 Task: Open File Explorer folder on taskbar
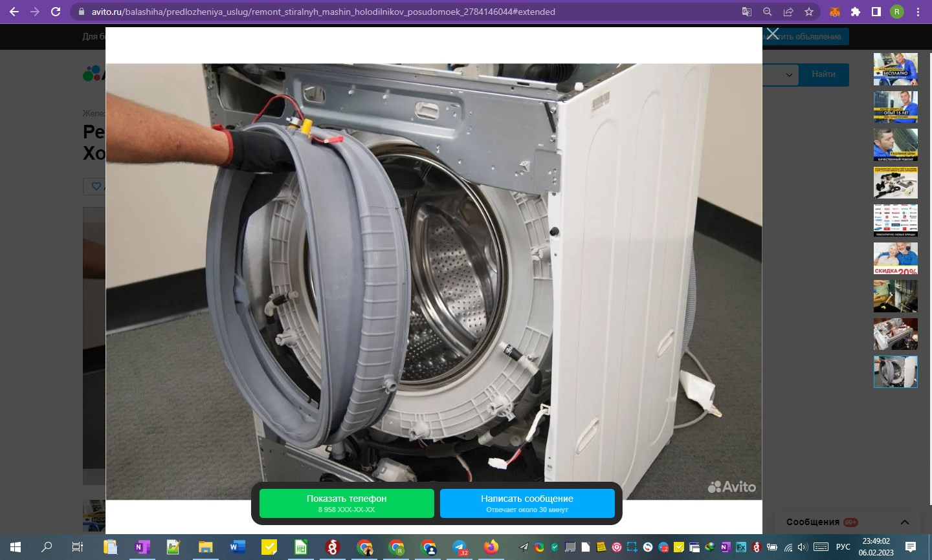point(205,547)
